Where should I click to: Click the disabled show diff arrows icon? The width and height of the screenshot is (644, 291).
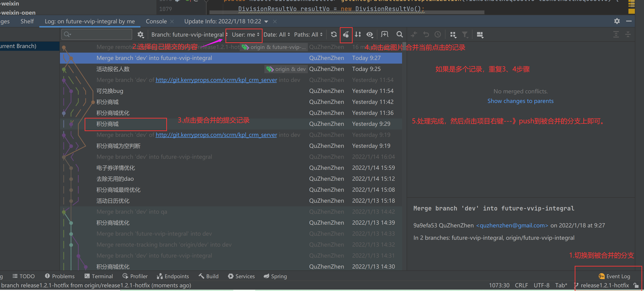[x=414, y=35]
